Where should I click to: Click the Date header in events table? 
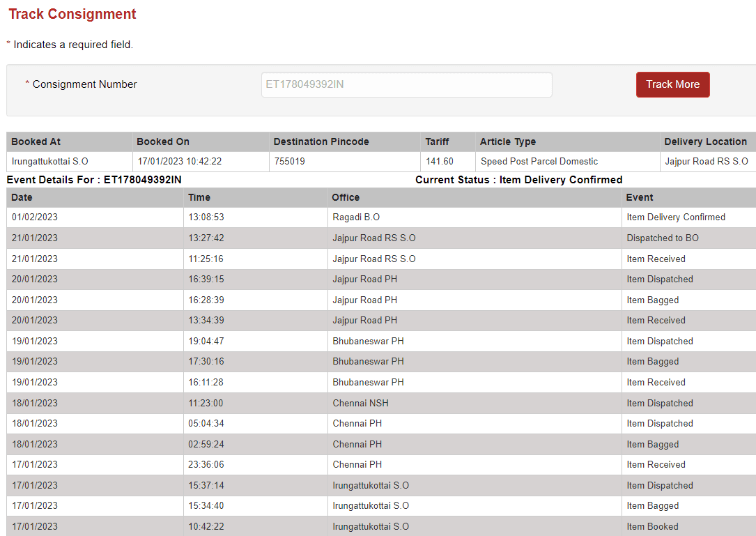(x=22, y=197)
